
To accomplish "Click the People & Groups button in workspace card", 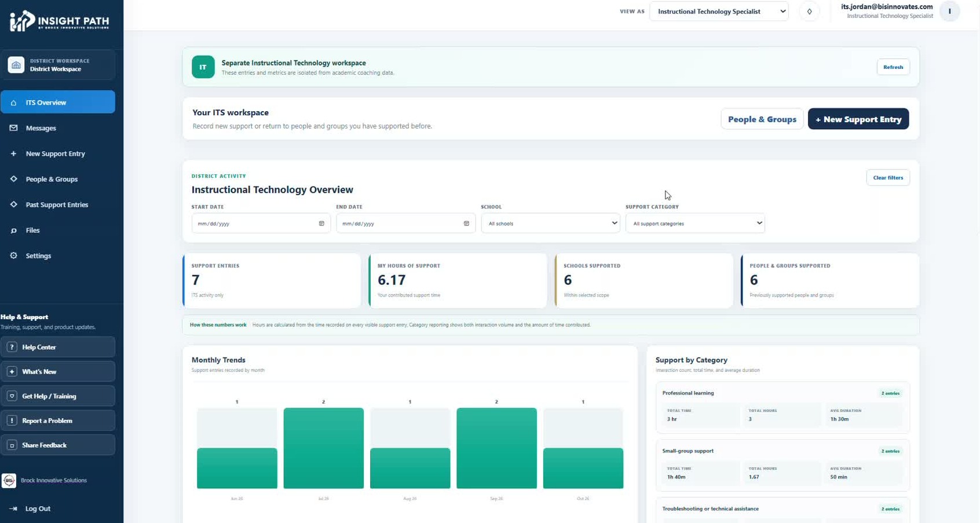I will 762,119.
